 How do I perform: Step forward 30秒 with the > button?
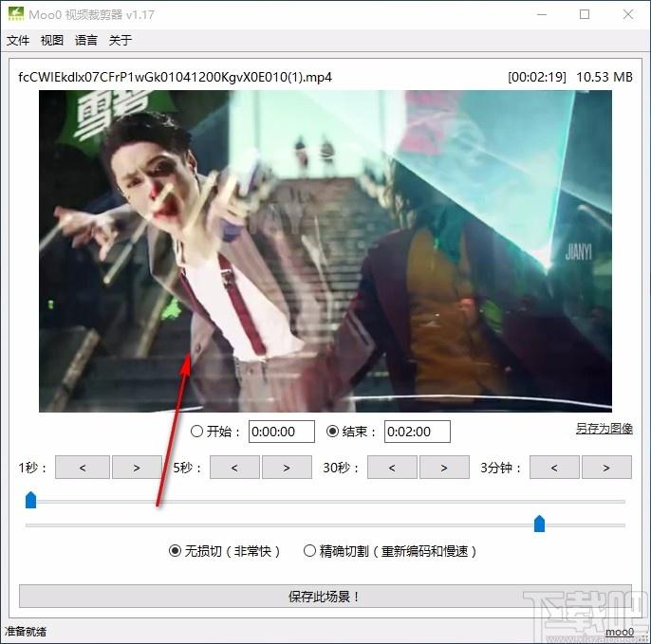coord(444,468)
